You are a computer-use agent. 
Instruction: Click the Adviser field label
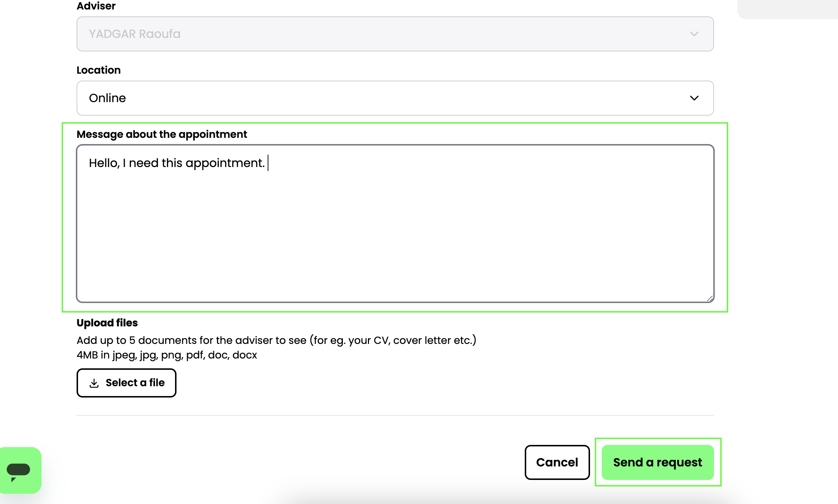click(x=96, y=6)
